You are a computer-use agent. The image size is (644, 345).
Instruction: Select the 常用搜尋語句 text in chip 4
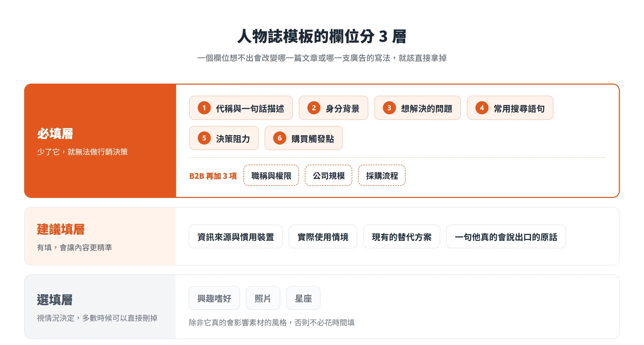click(x=519, y=109)
